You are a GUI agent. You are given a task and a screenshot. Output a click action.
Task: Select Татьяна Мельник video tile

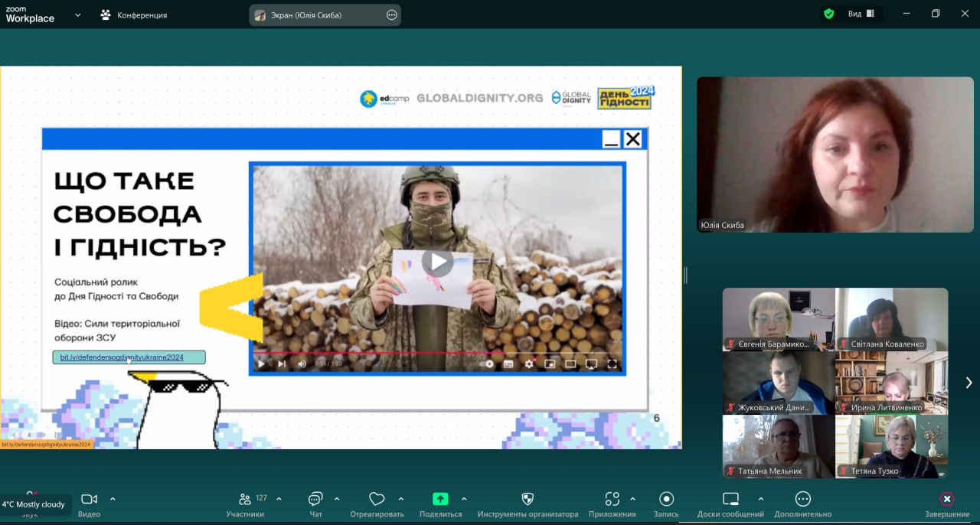tap(779, 447)
